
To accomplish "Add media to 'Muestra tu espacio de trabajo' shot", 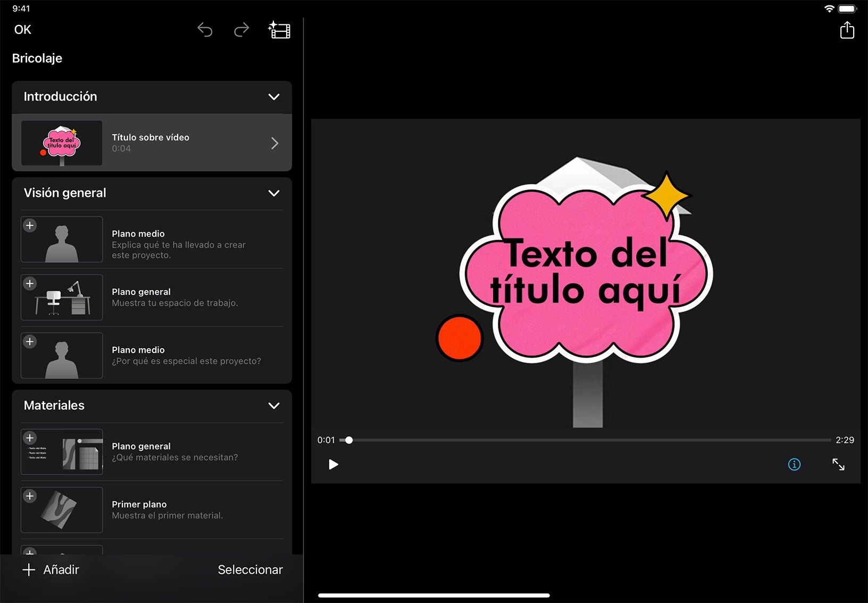I will (x=30, y=283).
